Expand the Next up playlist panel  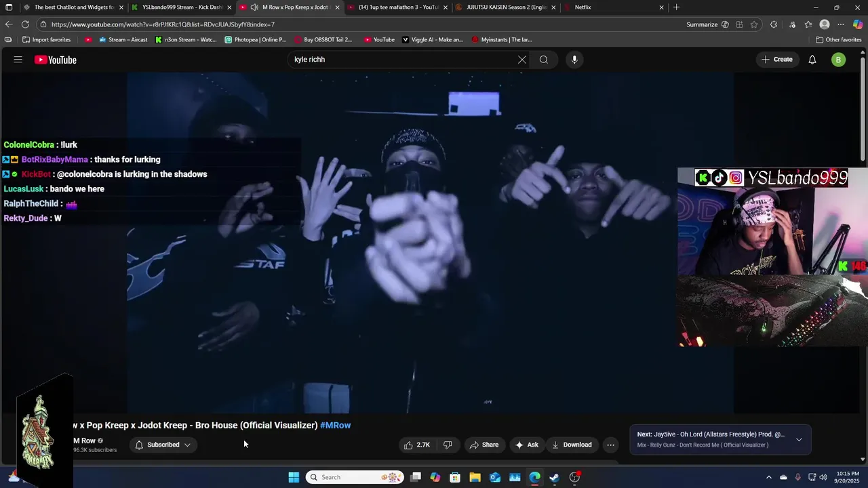tap(799, 439)
